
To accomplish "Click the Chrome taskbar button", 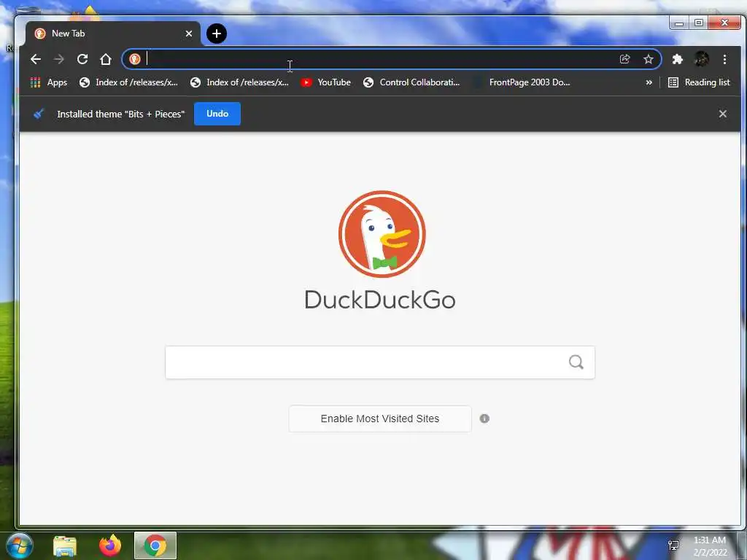I will pos(155,545).
